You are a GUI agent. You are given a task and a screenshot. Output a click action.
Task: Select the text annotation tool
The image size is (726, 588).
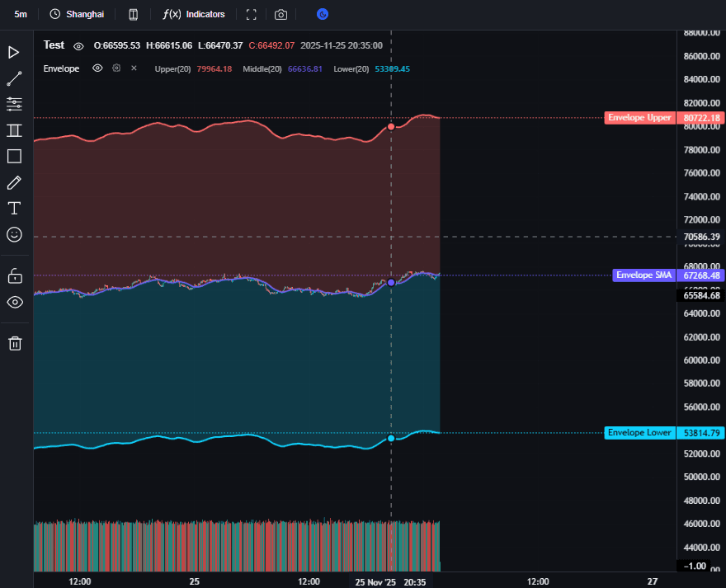click(x=14, y=208)
